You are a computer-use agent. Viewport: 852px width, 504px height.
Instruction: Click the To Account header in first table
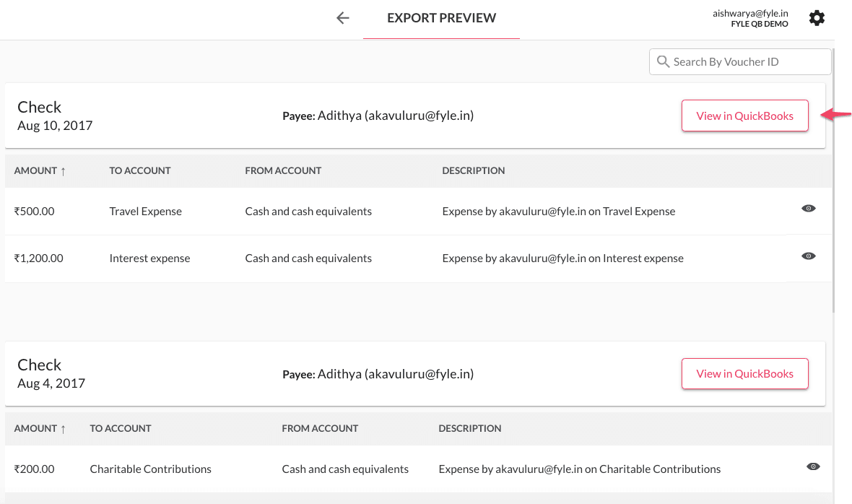tap(140, 171)
